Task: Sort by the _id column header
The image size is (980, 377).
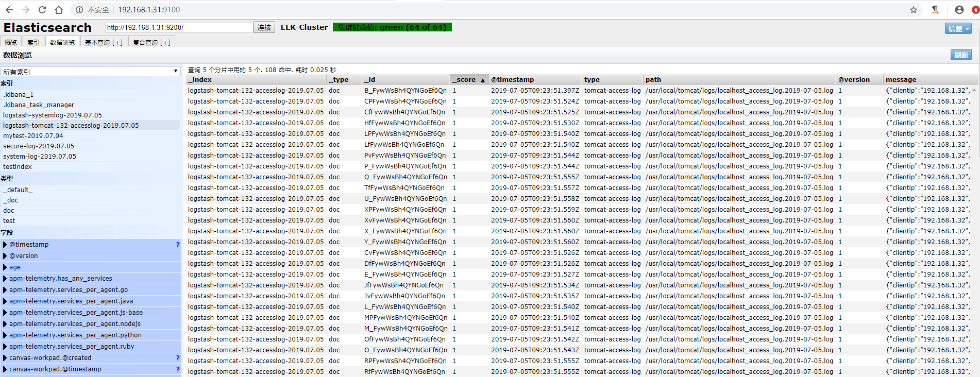Action: pos(405,80)
